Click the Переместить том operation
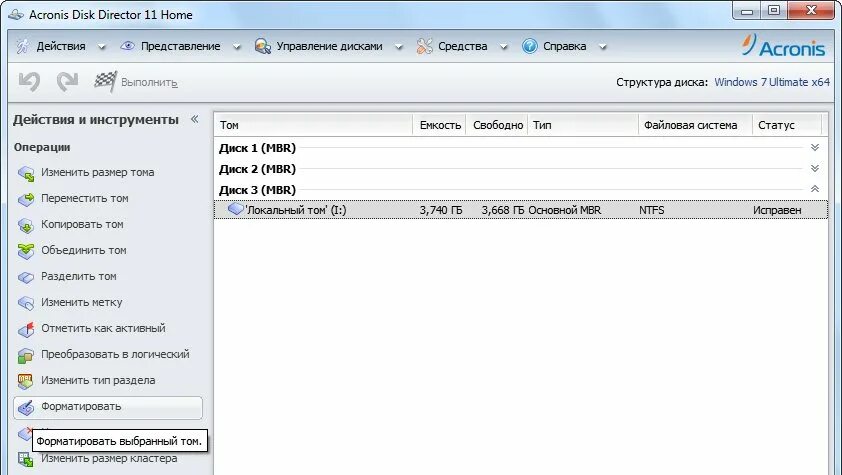Viewport: 842px width, 475px height. tap(85, 199)
